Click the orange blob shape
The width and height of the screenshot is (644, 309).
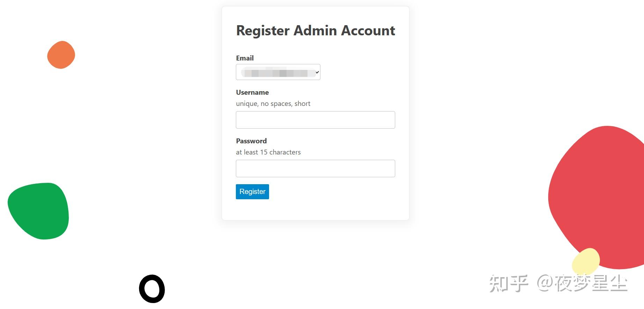click(61, 55)
